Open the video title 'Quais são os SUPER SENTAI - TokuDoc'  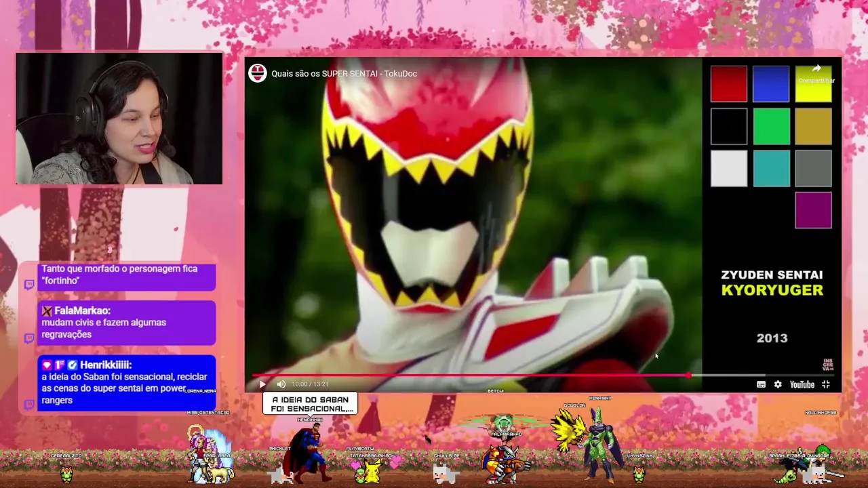344,73
